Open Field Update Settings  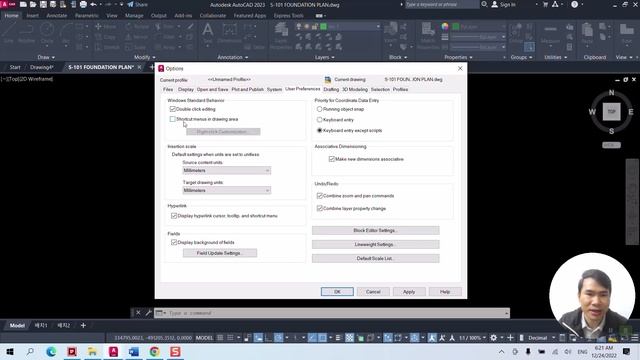pyautogui.click(x=220, y=253)
